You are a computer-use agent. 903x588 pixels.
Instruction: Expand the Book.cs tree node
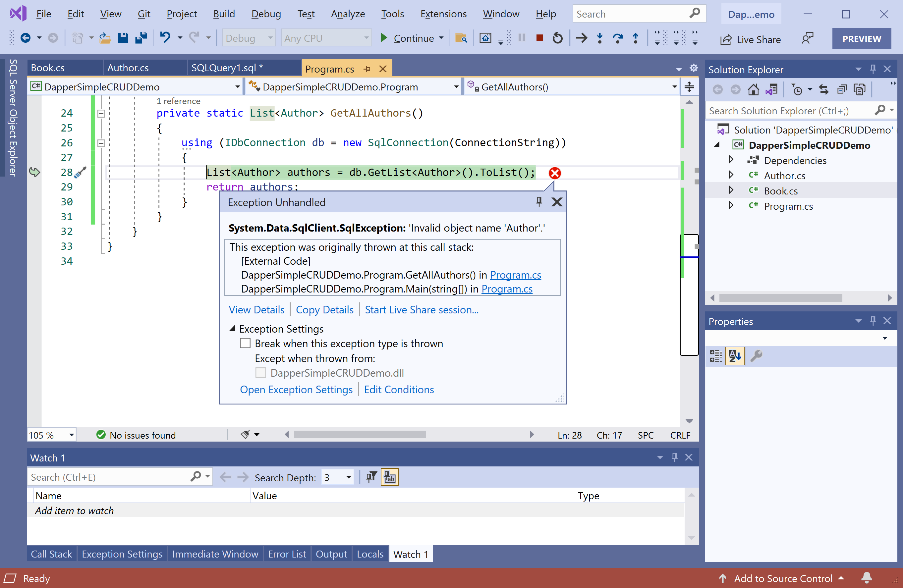[731, 190]
